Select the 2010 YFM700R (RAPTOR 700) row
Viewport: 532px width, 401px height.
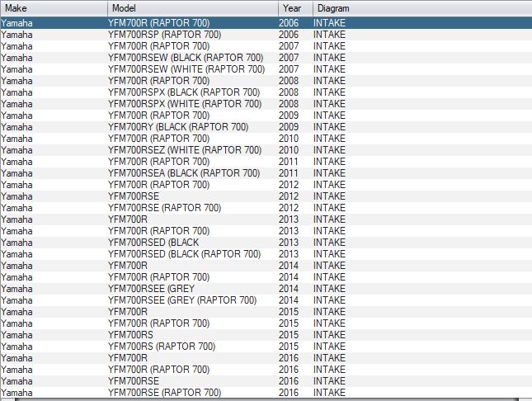(266, 138)
